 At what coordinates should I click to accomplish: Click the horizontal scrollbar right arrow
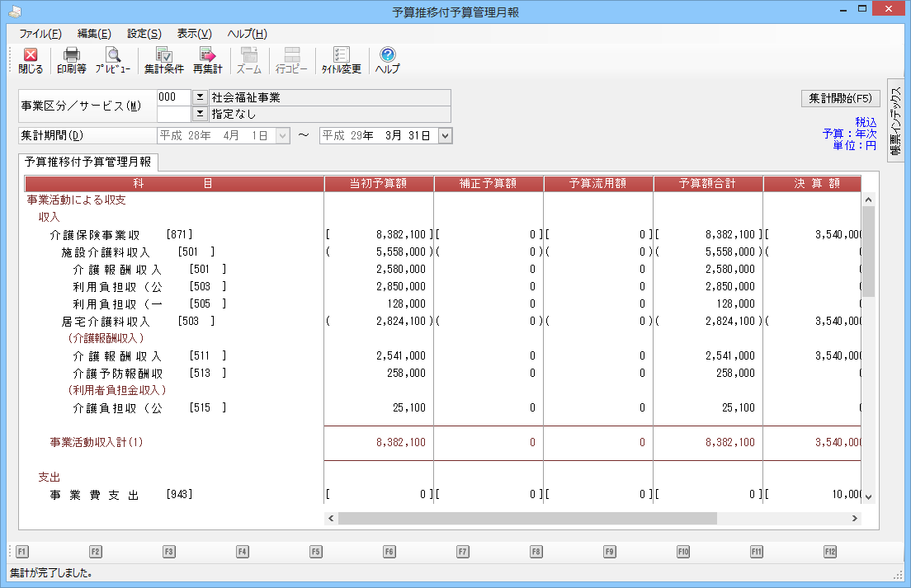click(855, 519)
